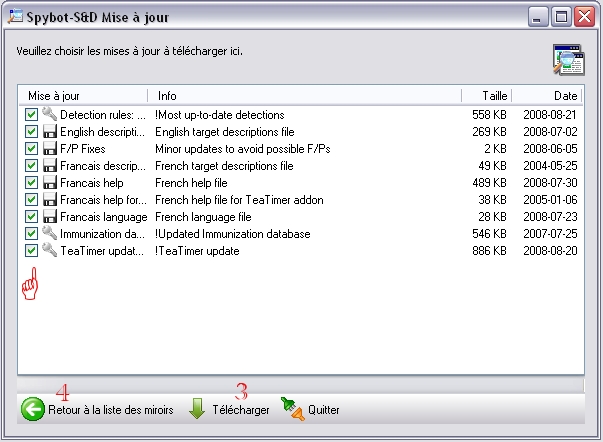This screenshot has height=442, width=603.
Task: Click 'French language file' info text
Action: coord(203,217)
